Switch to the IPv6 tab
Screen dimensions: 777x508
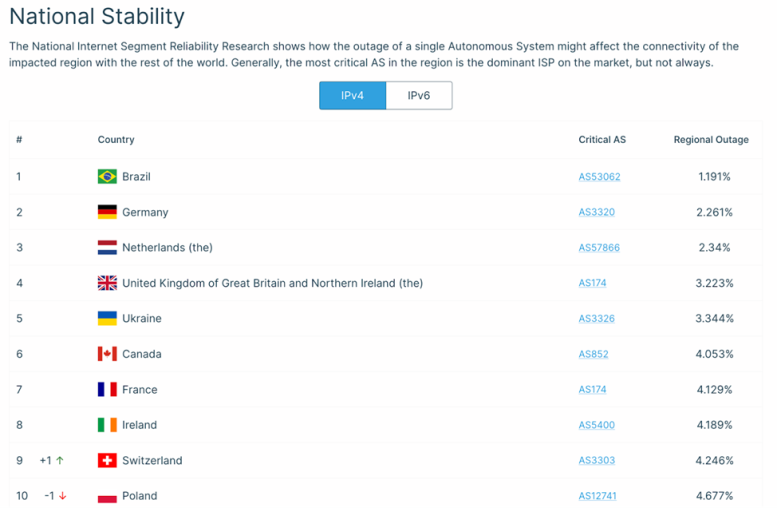tap(419, 96)
